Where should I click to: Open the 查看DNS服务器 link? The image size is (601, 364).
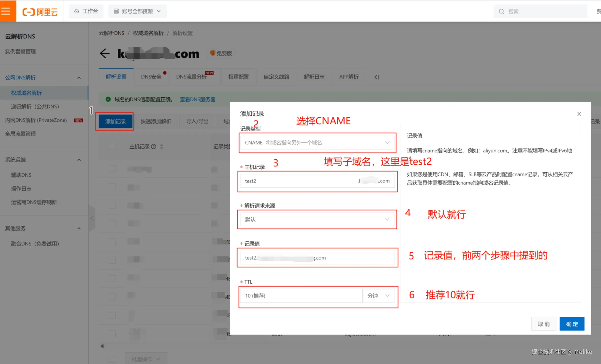197,99
